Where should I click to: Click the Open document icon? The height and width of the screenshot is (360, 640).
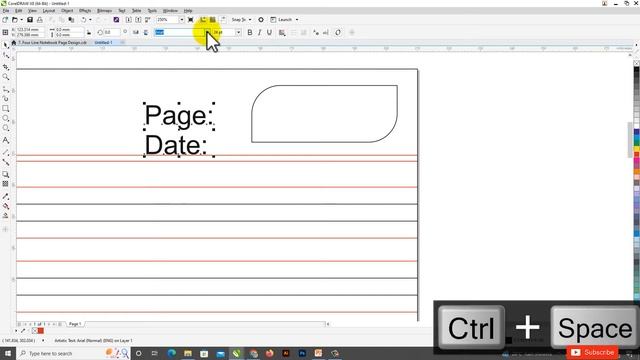[15, 20]
